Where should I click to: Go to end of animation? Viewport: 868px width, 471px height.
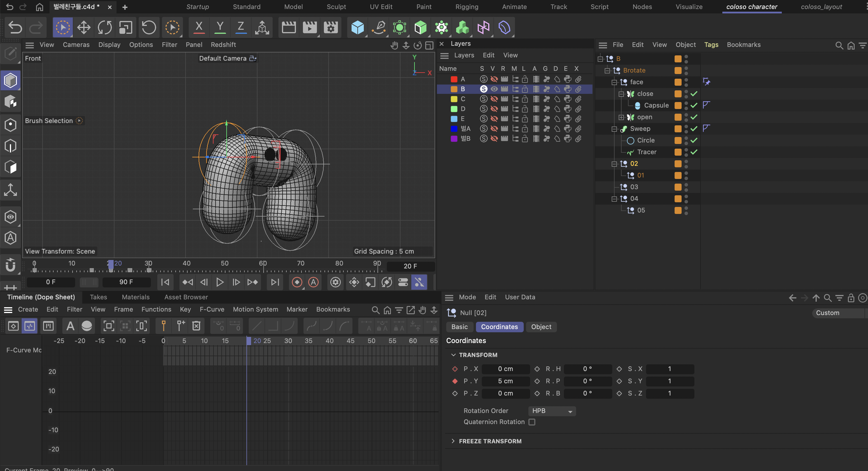[x=275, y=282]
